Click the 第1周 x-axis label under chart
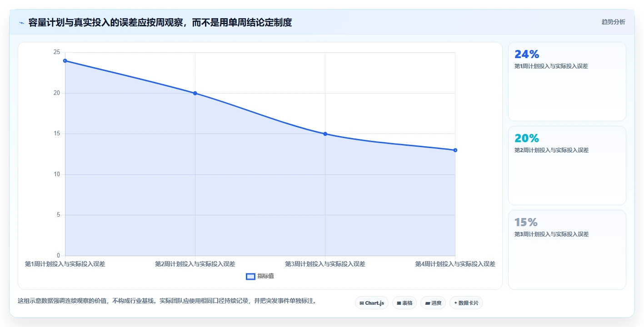Screen dimensions: 644x327 pyautogui.click(x=65, y=264)
